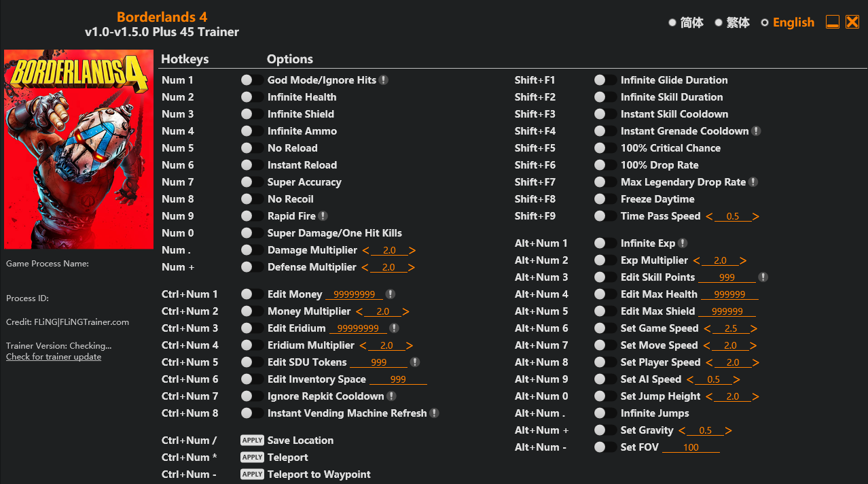Enable Infinite Ammo toggle

click(252, 131)
